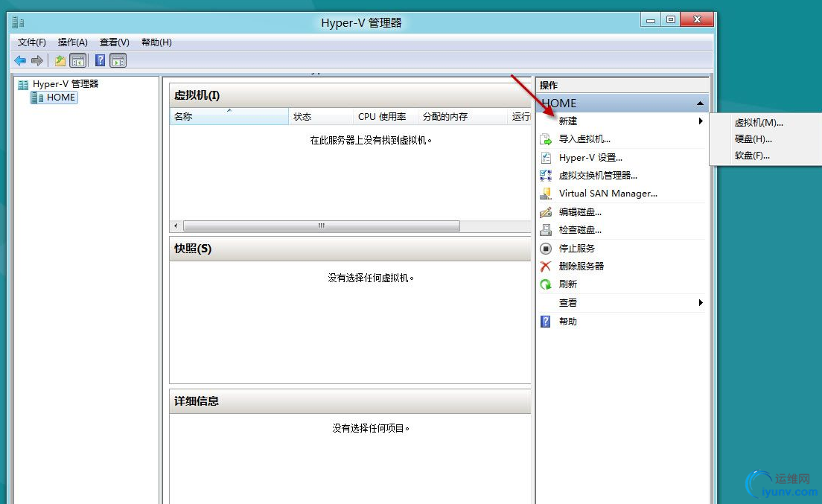Image resolution: width=822 pixels, height=504 pixels.
Task: Click the blue Help question mark toolbar icon
Action: point(100,61)
